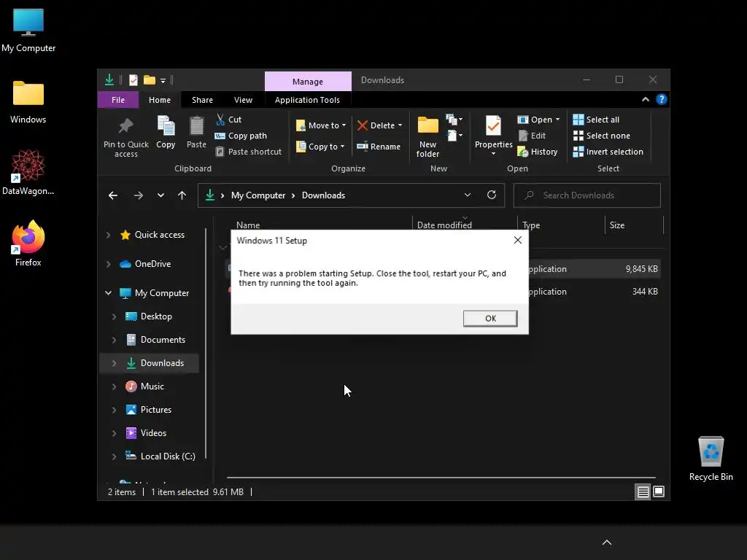Image resolution: width=747 pixels, height=560 pixels.
Task: Collapse the ribbon with the caret
Action: pyautogui.click(x=646, y=99)
